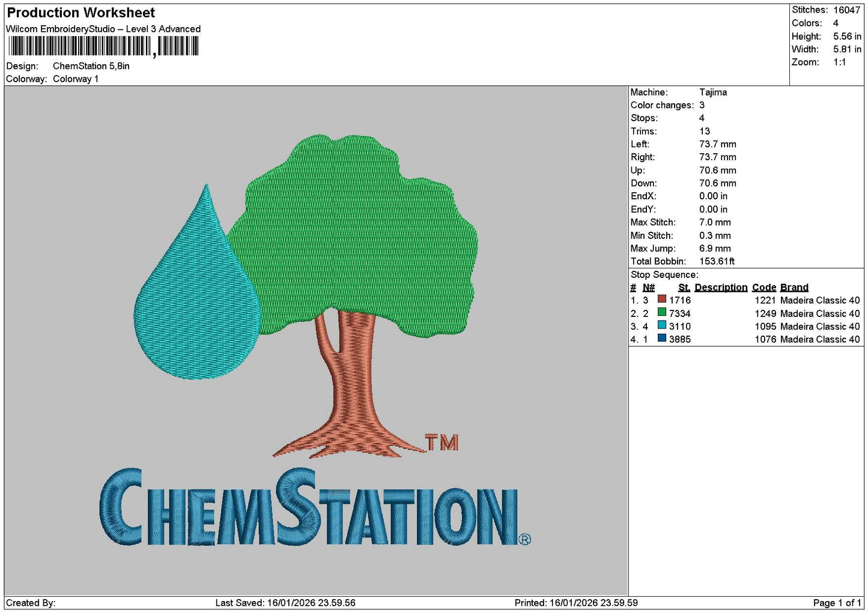Click the 'Printed: 16/01/2026 23.59.59' text

point(576,603)
